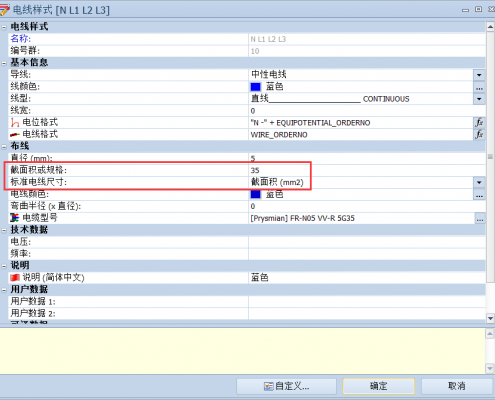Click the property list scrollbar down arrow
This screenshot has height=400, width=495.
coord(490,318)
